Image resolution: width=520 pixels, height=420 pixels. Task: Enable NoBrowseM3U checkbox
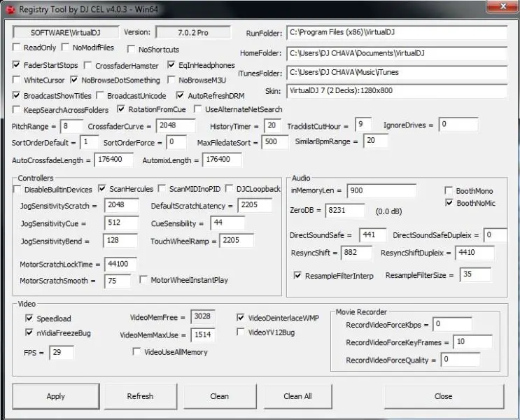click(x=171, y=80)
